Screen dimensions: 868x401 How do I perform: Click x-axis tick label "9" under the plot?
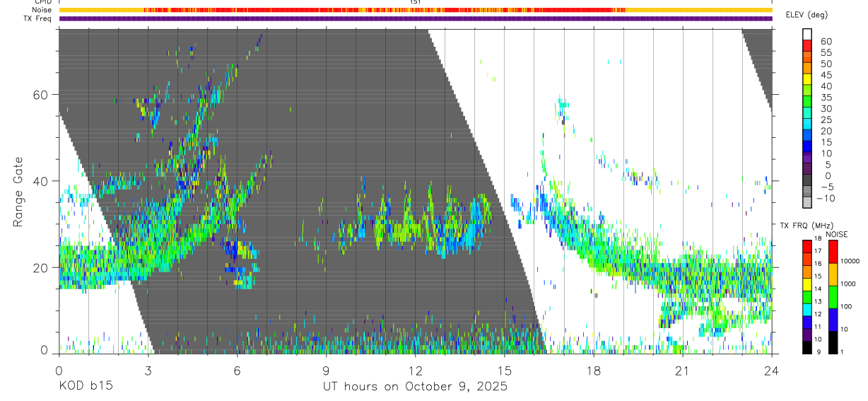(326, 371)
